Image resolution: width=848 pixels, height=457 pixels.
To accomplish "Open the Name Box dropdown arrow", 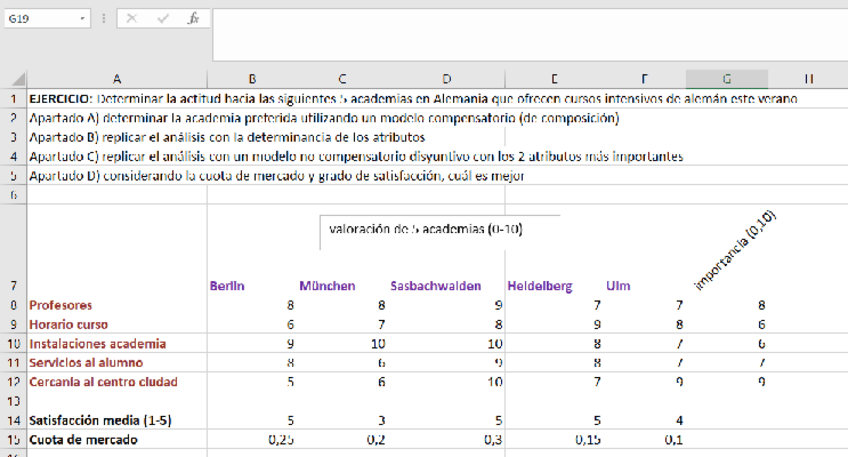I will coord(88,19).
